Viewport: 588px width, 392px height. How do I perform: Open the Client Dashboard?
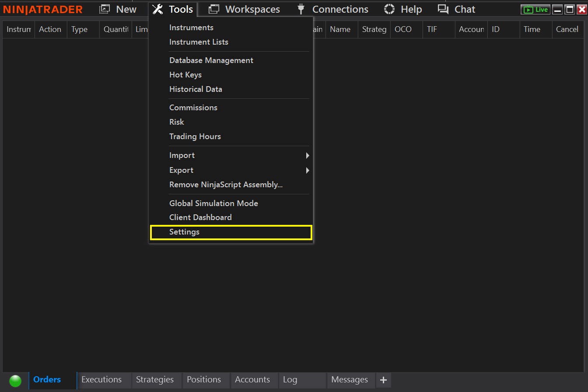click(200, 217)
